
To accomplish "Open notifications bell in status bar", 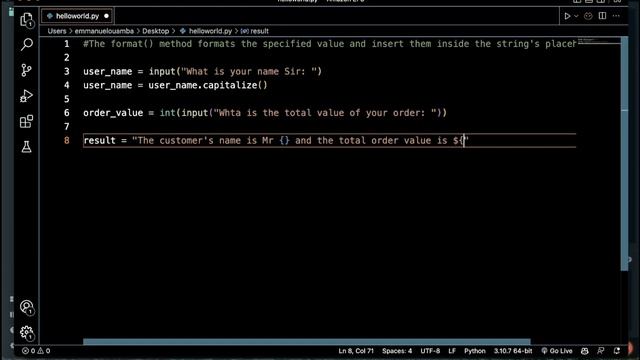I will coord(616,351).
